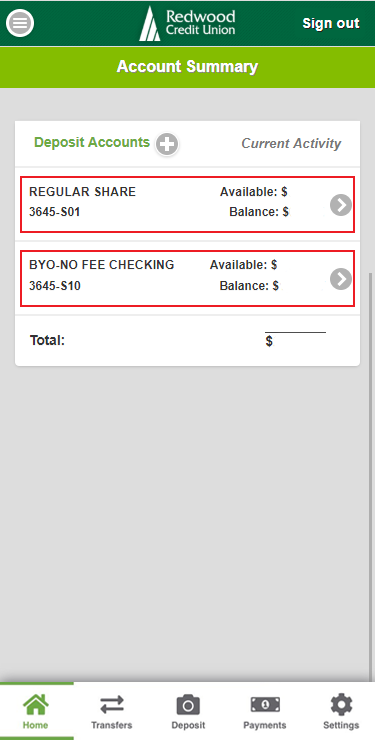Expand REGULAR SHARE with its chevron arrow
375x740 pixels.
341,205
